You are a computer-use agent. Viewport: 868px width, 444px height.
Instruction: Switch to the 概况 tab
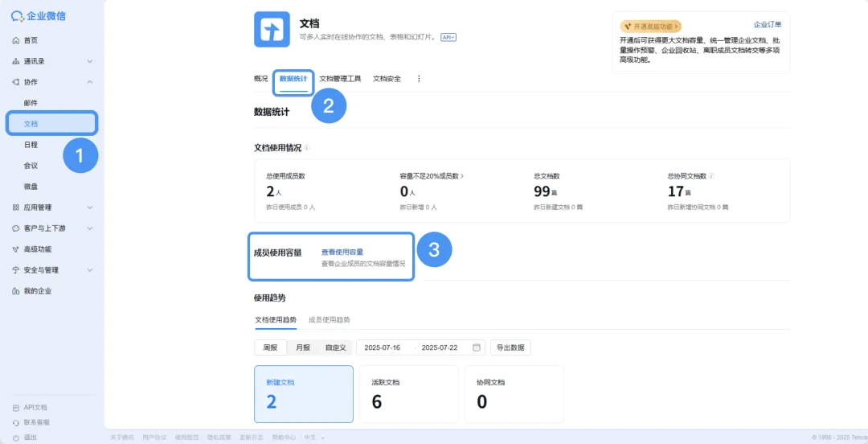pos(260,79)
